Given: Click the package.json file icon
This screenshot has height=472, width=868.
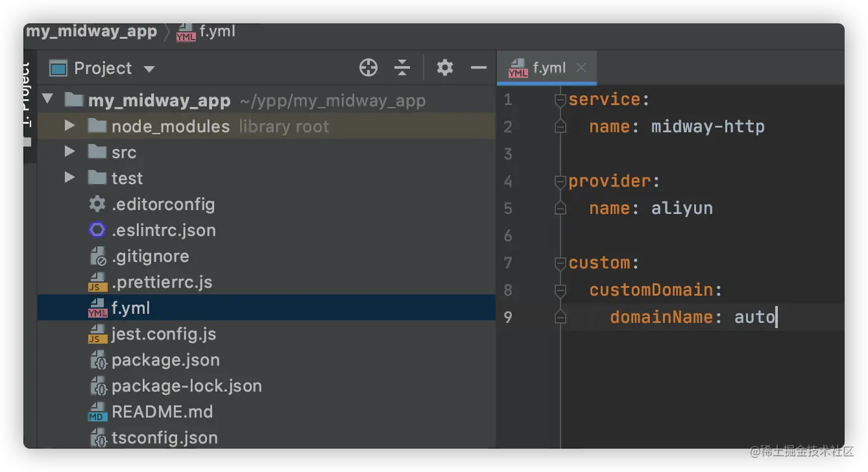Looking at the screenshot, I should [x=97, y=360].
